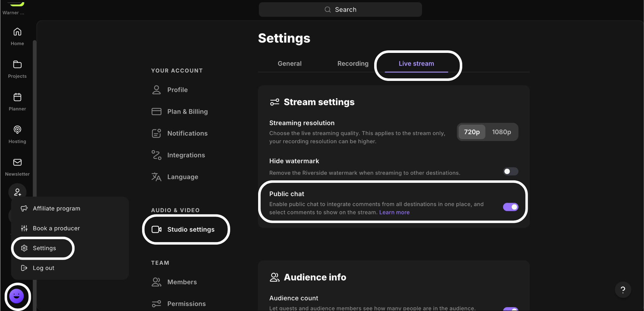
Task: Click the Stream settings heading icon
Action: tap(275, 102)
